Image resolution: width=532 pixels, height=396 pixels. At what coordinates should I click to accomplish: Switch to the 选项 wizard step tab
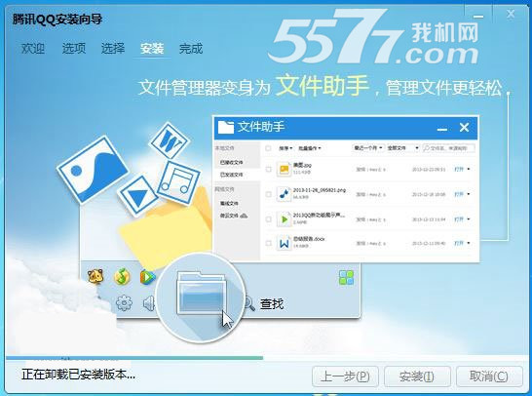pyautogui.click(x=74, y=48)
